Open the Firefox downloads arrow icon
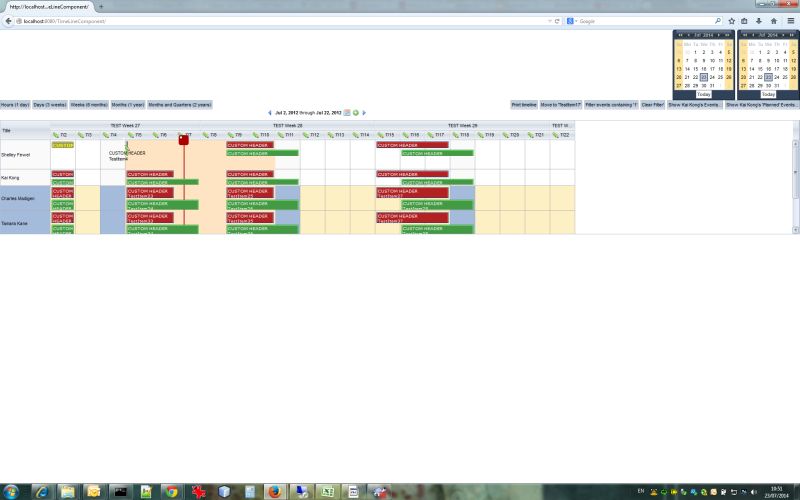 coord(759,20)
